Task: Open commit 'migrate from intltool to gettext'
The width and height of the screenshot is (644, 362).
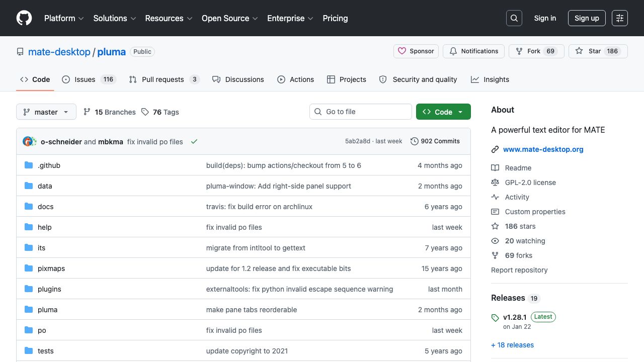Action: click(x=256, y=248)
